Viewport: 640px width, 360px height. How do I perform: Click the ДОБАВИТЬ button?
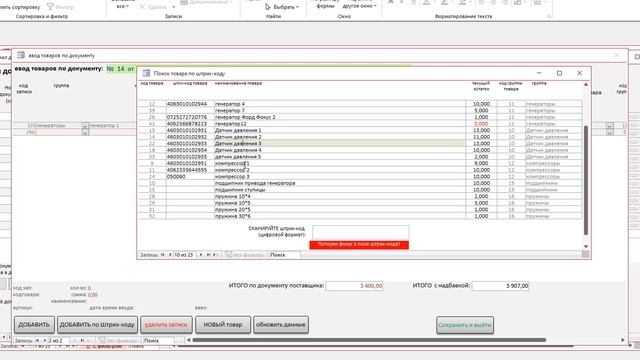click(x=34, y=325)
